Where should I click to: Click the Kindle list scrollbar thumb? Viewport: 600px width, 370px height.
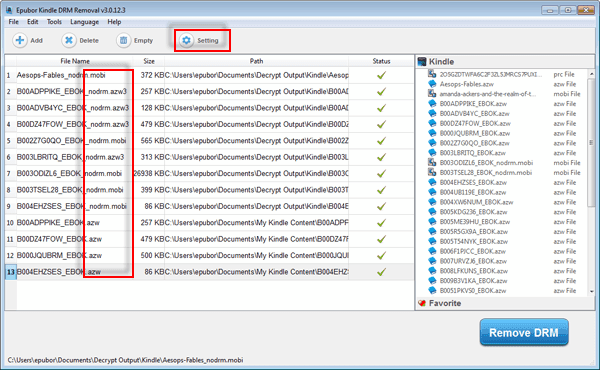[592, 142]
